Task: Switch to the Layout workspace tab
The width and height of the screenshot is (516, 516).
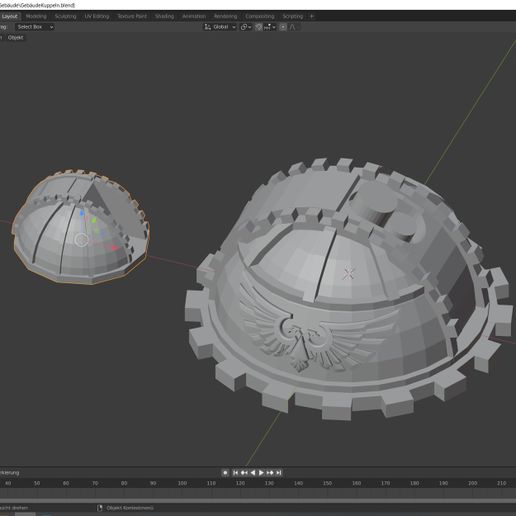Action: pos(10,16)
